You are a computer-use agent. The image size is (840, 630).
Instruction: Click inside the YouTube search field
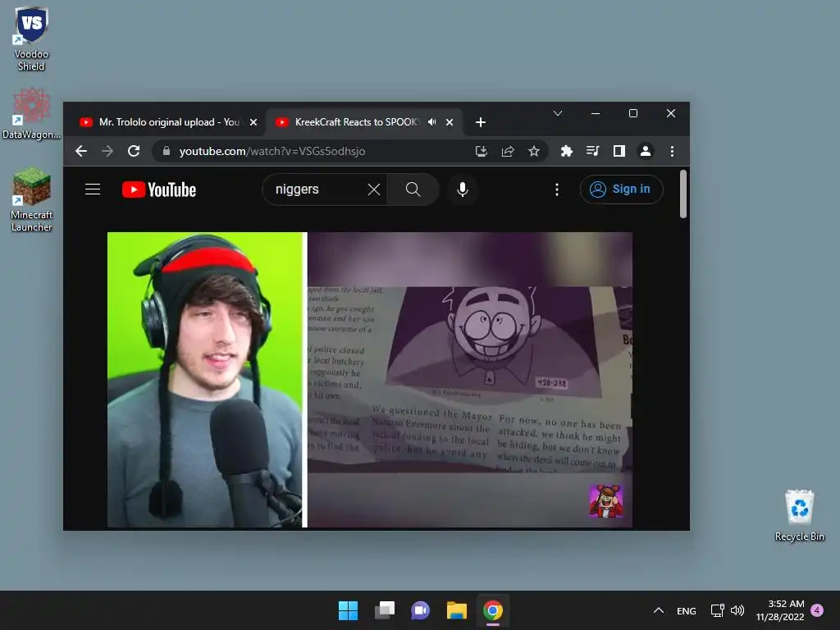click(317, 189)
